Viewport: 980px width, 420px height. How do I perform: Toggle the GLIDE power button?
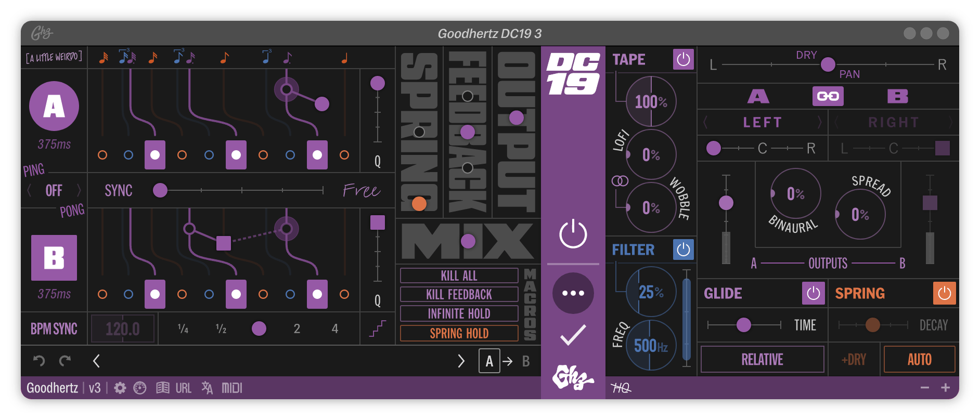coord(814,294)
